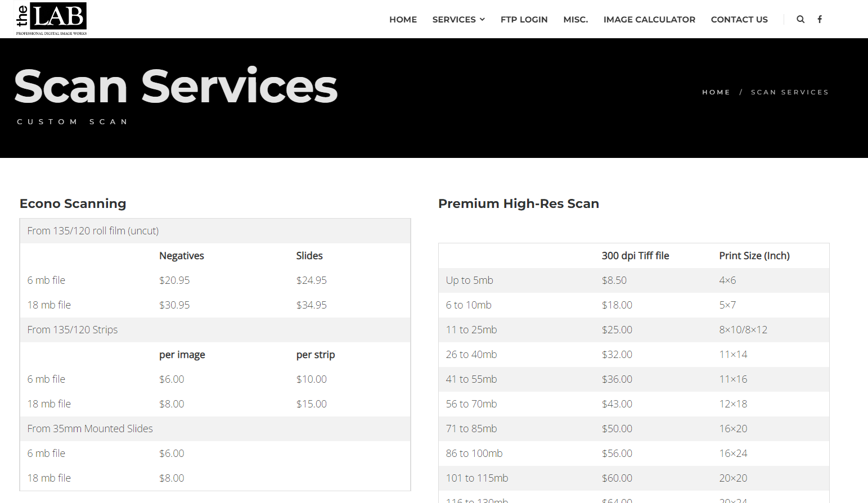
Task: Click the 300 dpi Tiff file header
Action: pyautogui.click(x=635, y=256)
